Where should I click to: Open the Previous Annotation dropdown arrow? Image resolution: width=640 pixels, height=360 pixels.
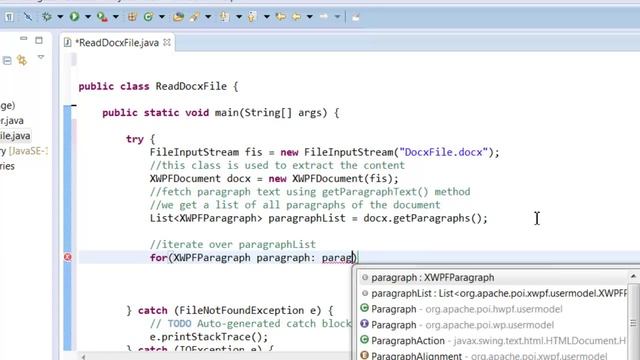coord(267,17)
